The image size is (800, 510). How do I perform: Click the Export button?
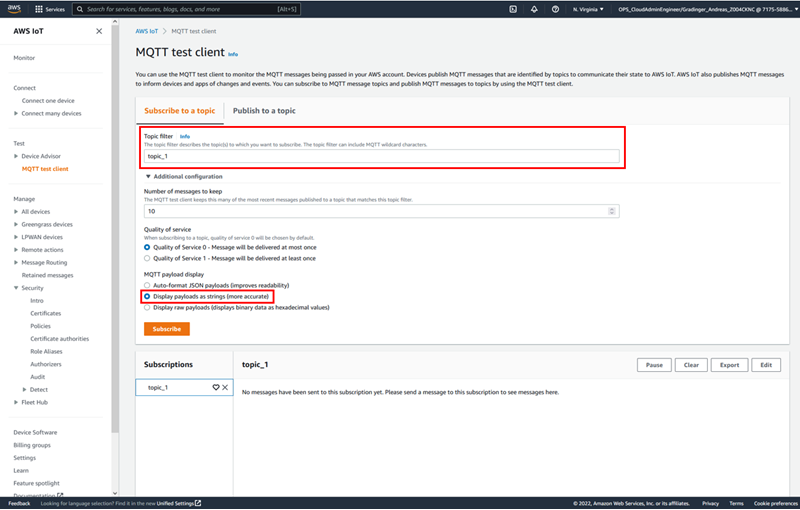coord(729,365)
